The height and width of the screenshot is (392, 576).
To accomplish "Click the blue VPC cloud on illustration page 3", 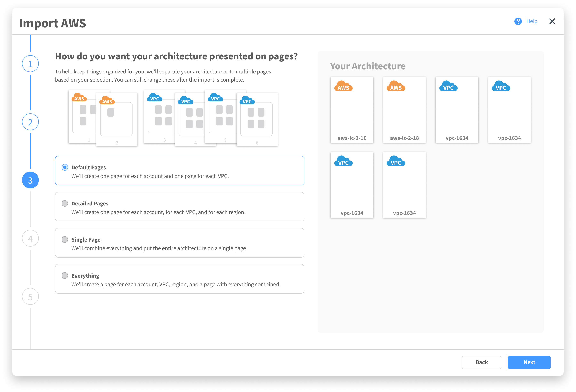I will click(x=154, y=98).
